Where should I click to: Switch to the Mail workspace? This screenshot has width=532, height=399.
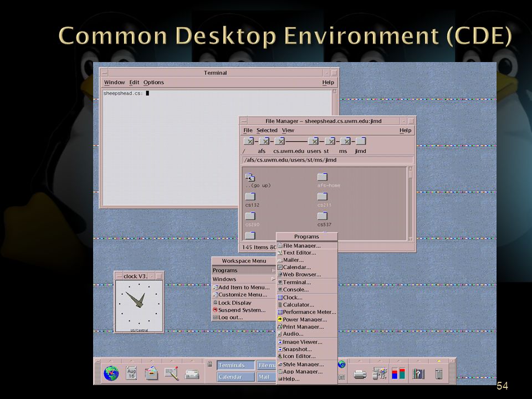pyautogui.click(x=267, y=377)
